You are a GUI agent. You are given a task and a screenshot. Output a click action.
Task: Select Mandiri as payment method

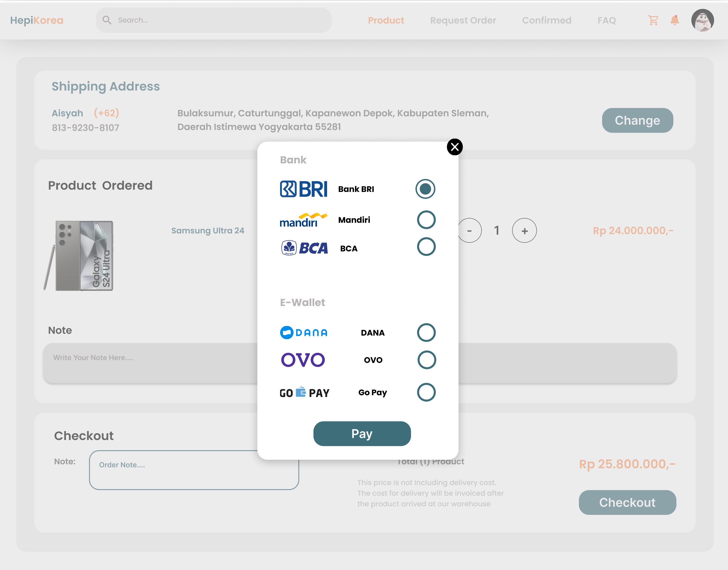click(x=426, y=220)
